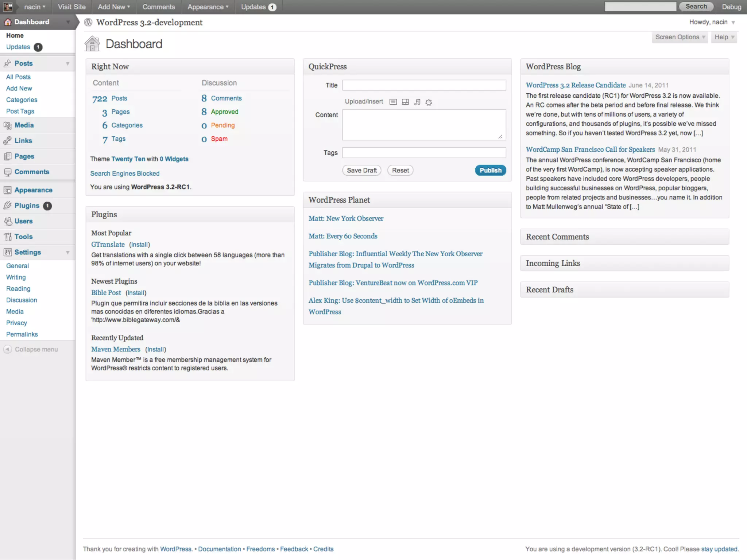Viewport: 747px width, 560px height.
Task: Click the user avatar in admin bar
Action: click(8, 7)
